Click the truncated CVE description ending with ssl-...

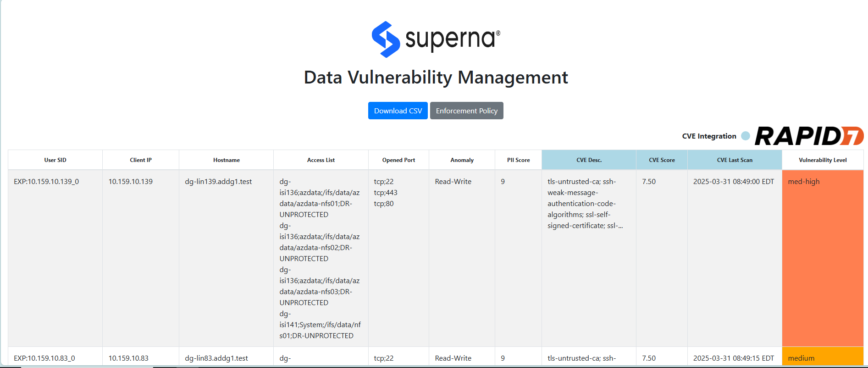coord(585,204)
